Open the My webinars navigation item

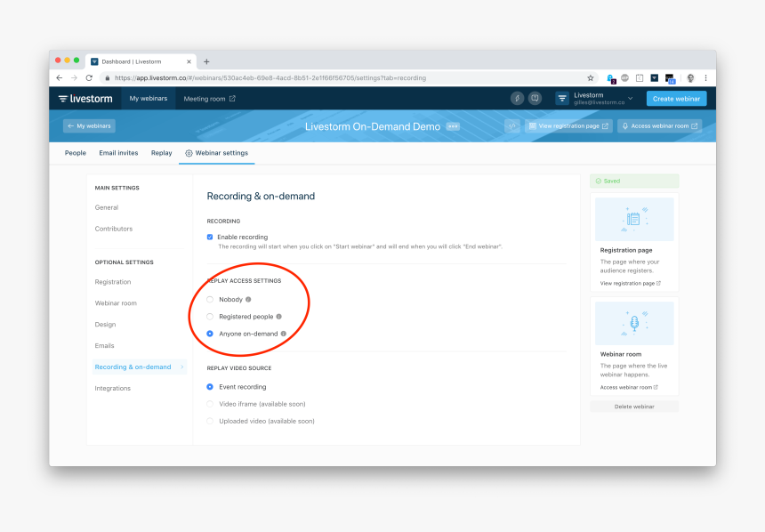pyautogui.click(x=149, y=99)
